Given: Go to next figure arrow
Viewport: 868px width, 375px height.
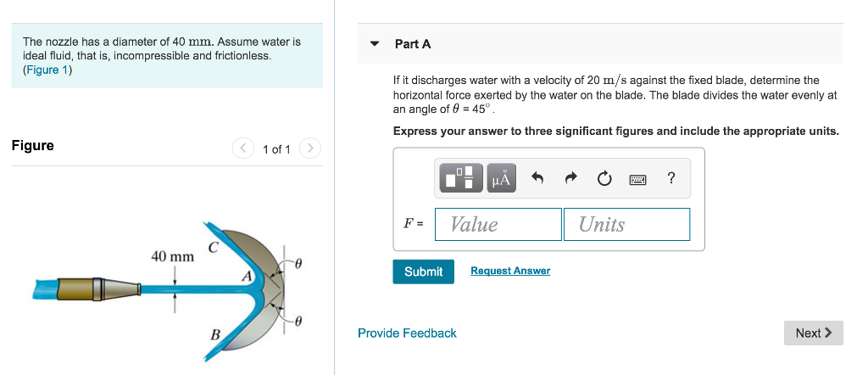Looking at the screenshot, I should click(310, 148).
